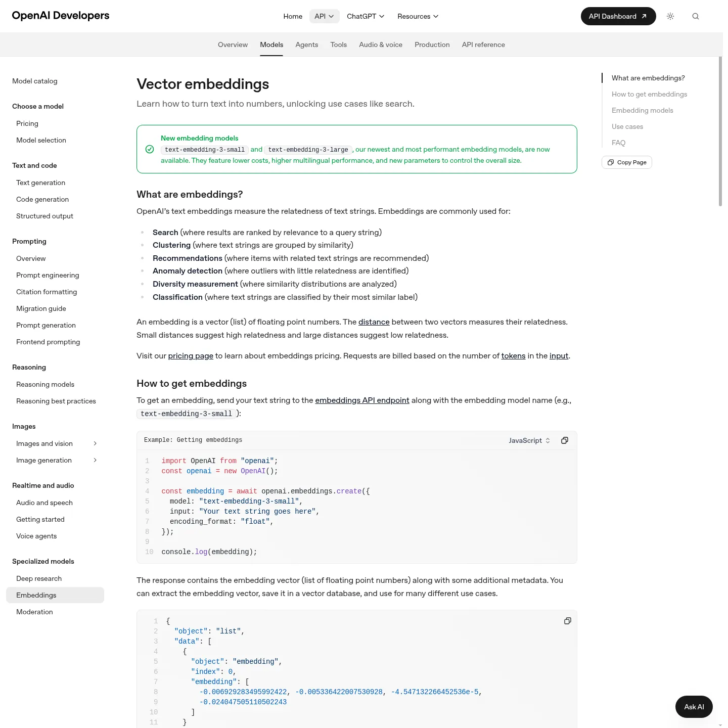Jump to How to get embeddings section

click(x=649, y=94)
